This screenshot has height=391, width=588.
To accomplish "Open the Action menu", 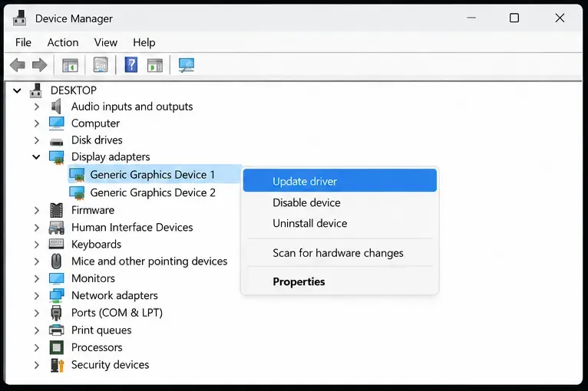I will click(63, 42).
